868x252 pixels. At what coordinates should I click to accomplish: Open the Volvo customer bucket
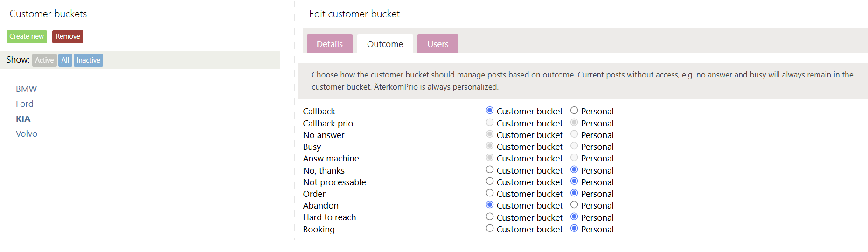tap(27, 133)
